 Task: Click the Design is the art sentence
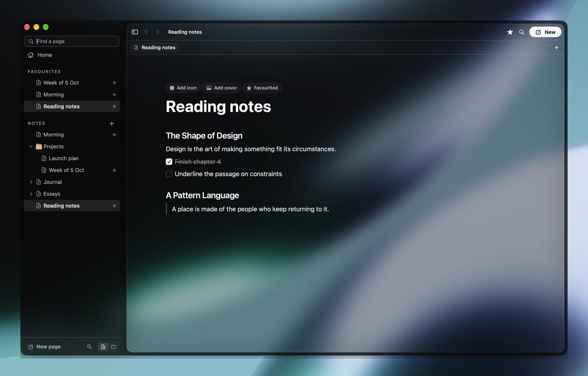tap(251, 149)
